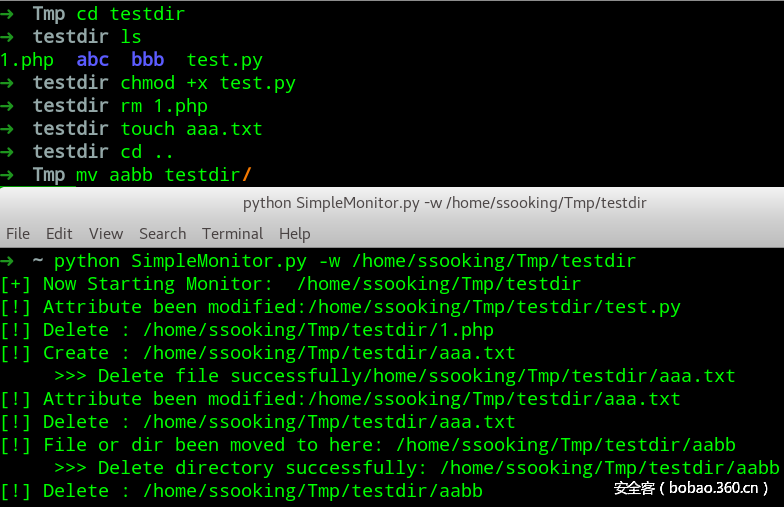Image resolution: width=784 pixels, height=507 pixels.
Task: Open the View menu
Action: point(106,233)
